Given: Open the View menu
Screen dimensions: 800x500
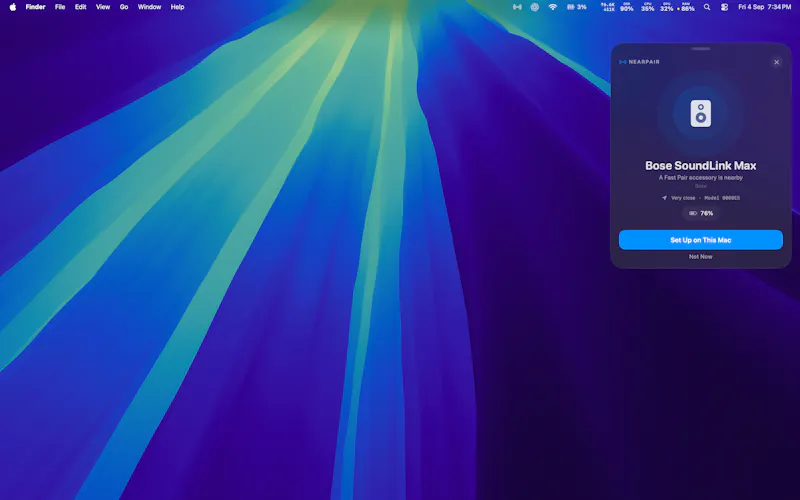Looking at the screenshot, I should click(x=103, y=7).
